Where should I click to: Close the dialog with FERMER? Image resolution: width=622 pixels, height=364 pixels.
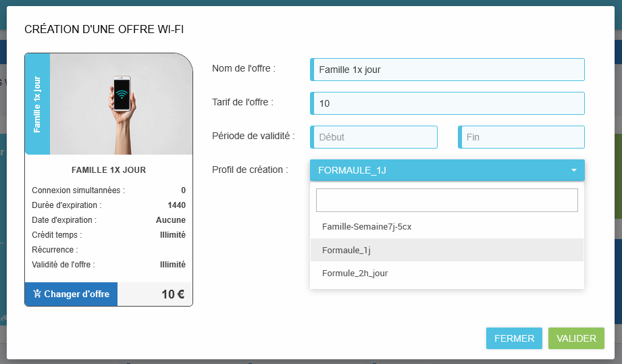click(x=514, y=338)
